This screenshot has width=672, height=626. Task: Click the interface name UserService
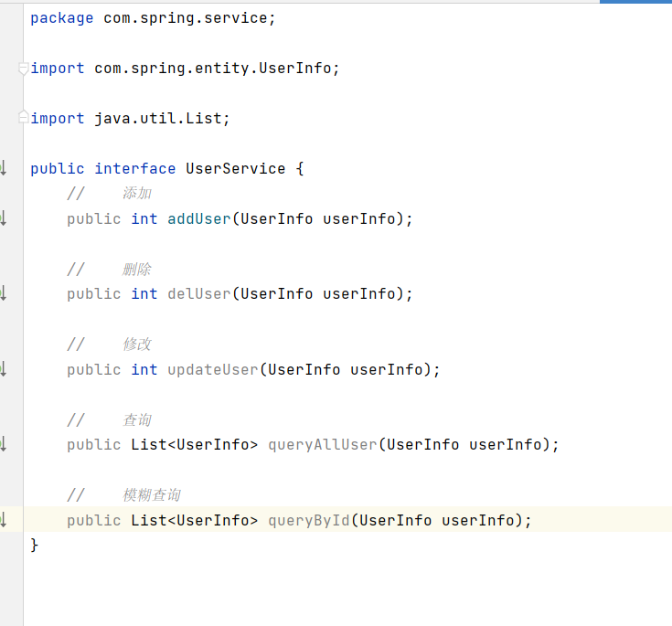(235, 168)
